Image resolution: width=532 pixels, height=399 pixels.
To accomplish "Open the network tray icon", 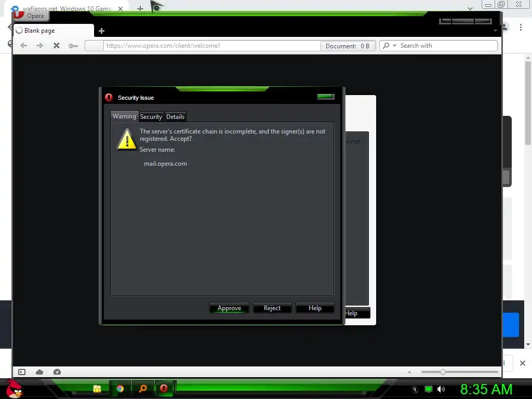I will 429,389.
